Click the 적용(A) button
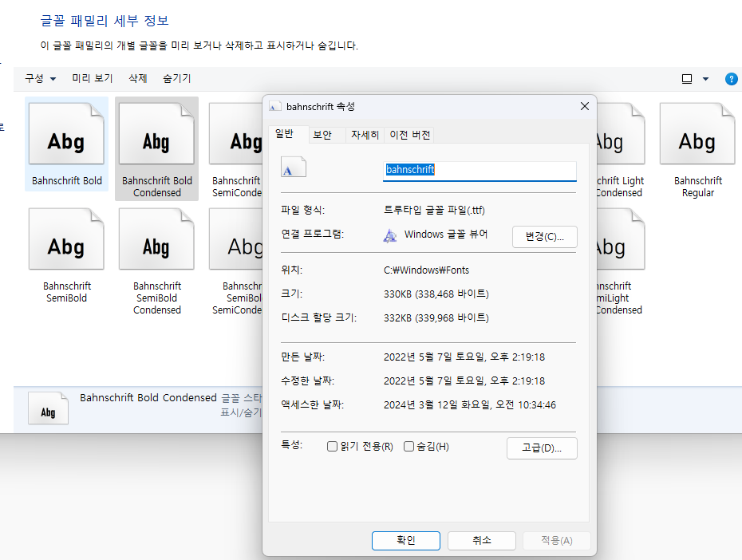The width and height of the screenshot is (742, 560). click(557, 541)
